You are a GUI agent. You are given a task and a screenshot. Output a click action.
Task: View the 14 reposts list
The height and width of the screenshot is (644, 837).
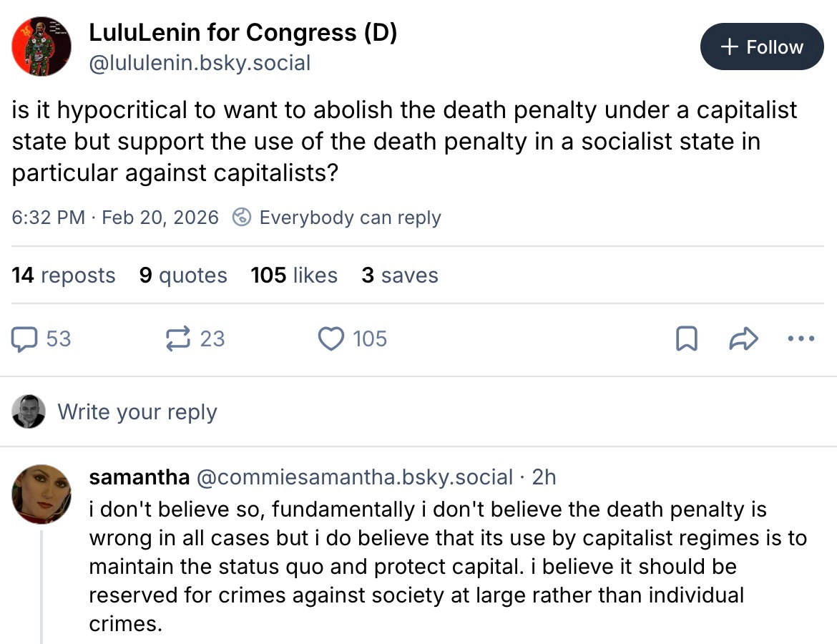64,275
